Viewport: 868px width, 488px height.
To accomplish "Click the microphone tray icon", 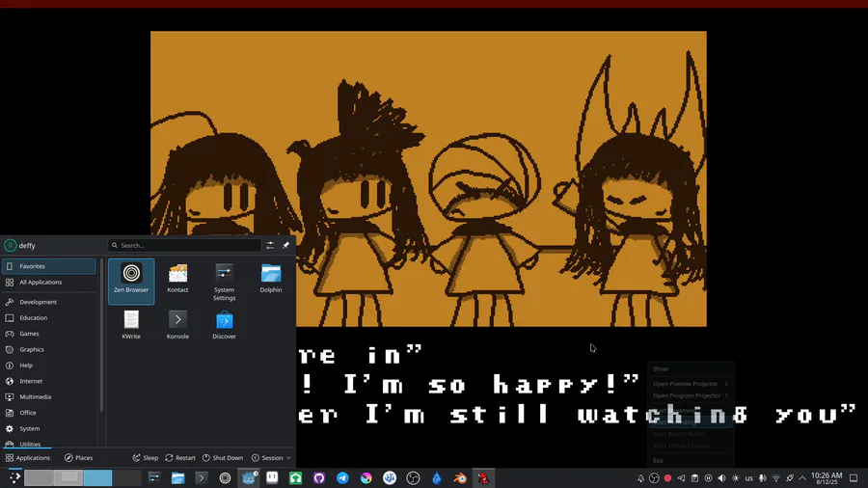I will tap(763, 478).
